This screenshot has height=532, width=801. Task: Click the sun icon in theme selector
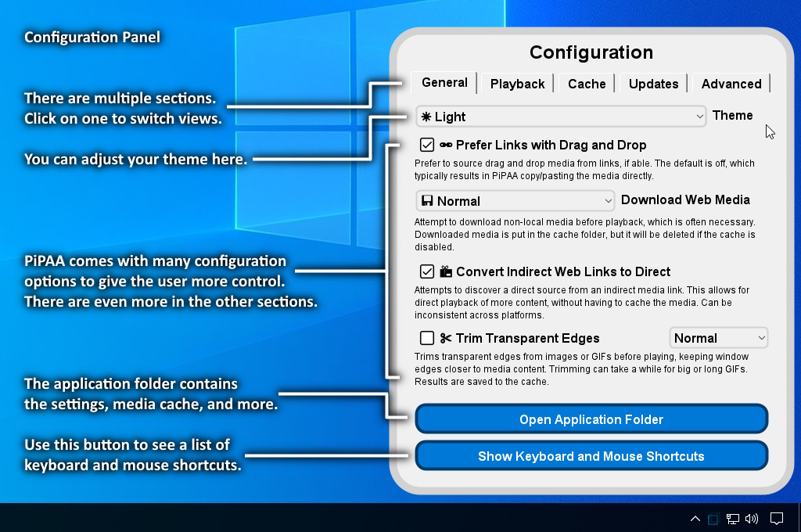point(426,117)
